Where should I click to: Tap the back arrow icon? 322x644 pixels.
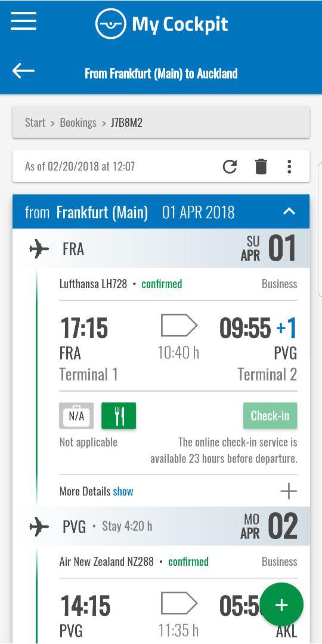pos(23,70)
